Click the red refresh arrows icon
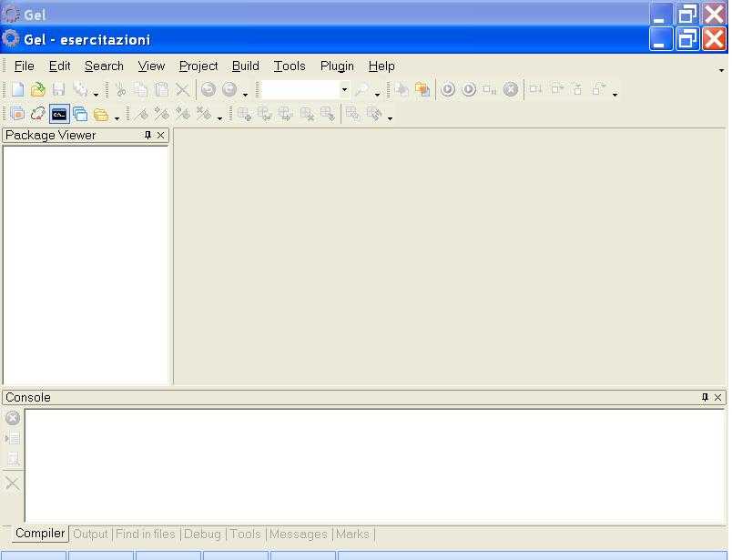This screenshot has height=560, width=732. 37,114
